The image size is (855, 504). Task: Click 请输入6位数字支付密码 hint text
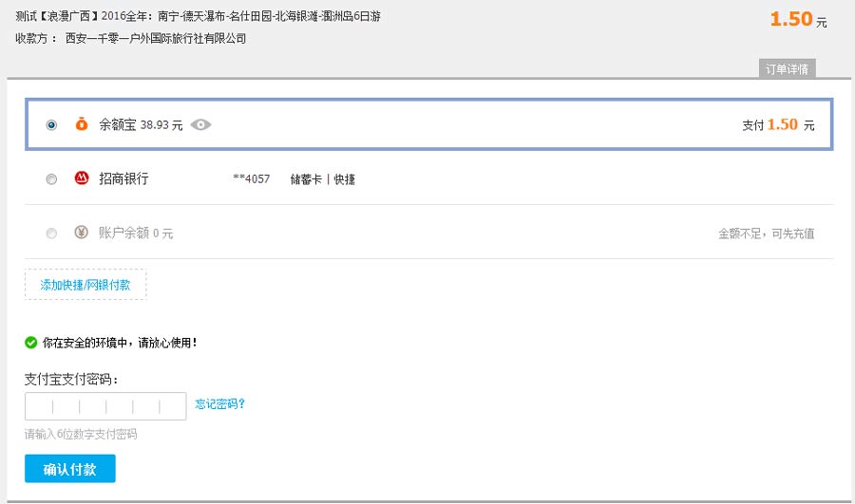coord(81,435)
